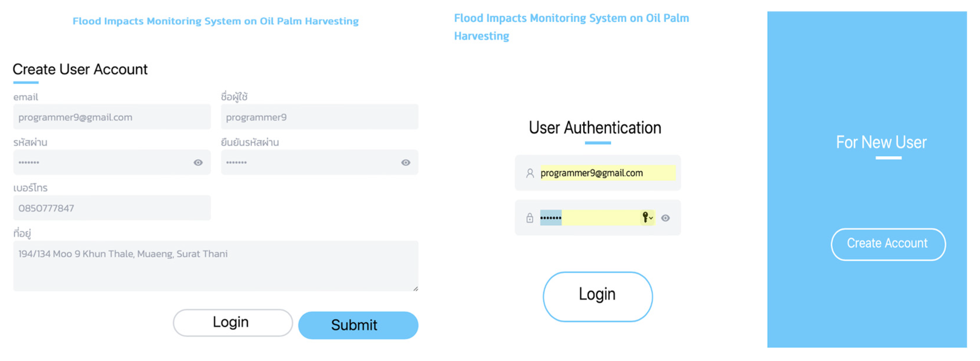Click the user icon in login email field
This screenshot has height=361, width=980.
530,173
